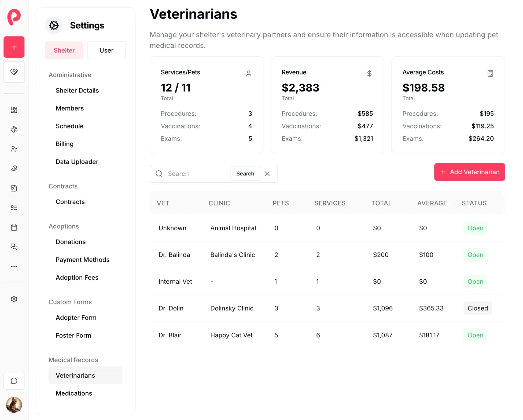Open the document refresh sidebar icon

point(14,188)
